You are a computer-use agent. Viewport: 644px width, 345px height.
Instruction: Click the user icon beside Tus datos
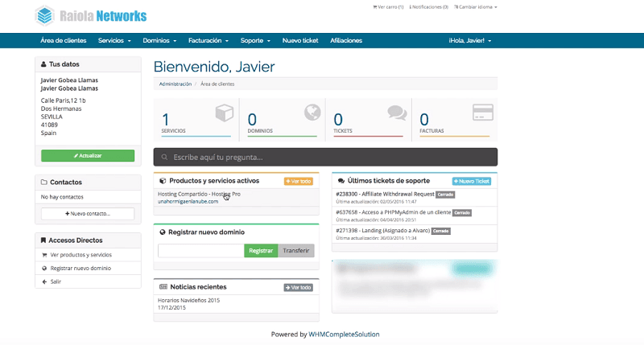[43, 64]
